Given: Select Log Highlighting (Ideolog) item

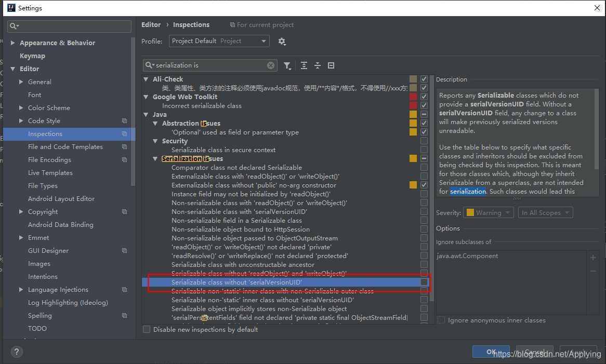Looking at the screenshot, I should [x=68, y=303].
